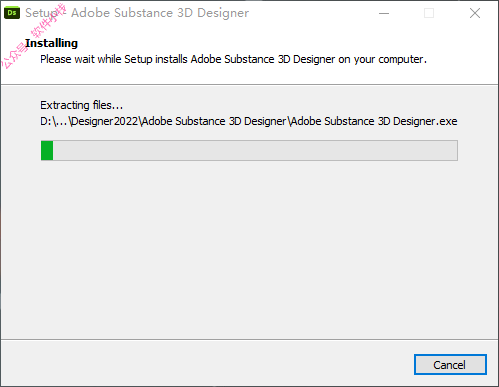
Task: Click the Installing heading
Action: (x=51, y=43)
